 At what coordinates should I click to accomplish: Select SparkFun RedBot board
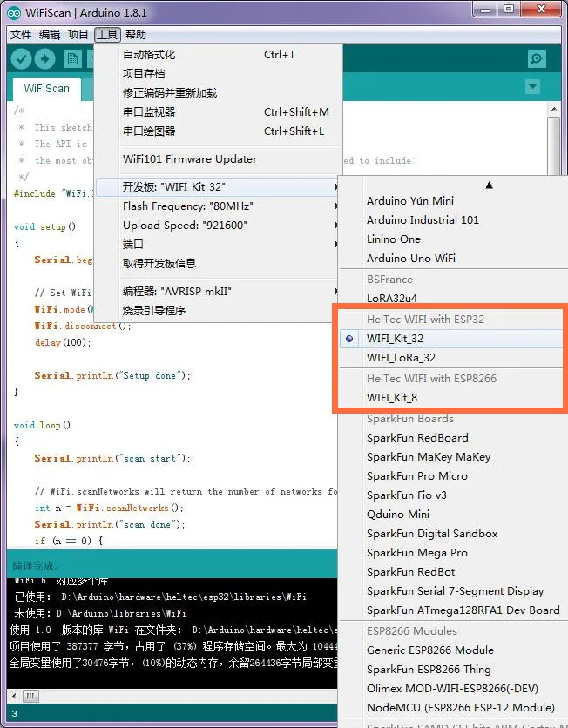pos(453,572)
